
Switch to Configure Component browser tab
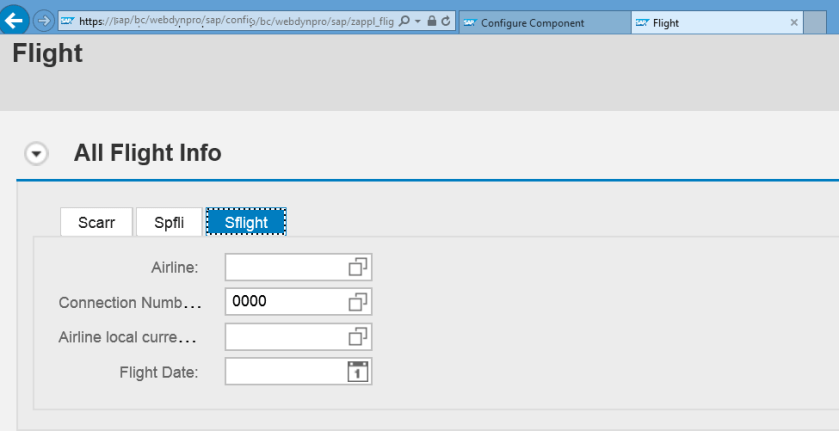click(545, 22)
